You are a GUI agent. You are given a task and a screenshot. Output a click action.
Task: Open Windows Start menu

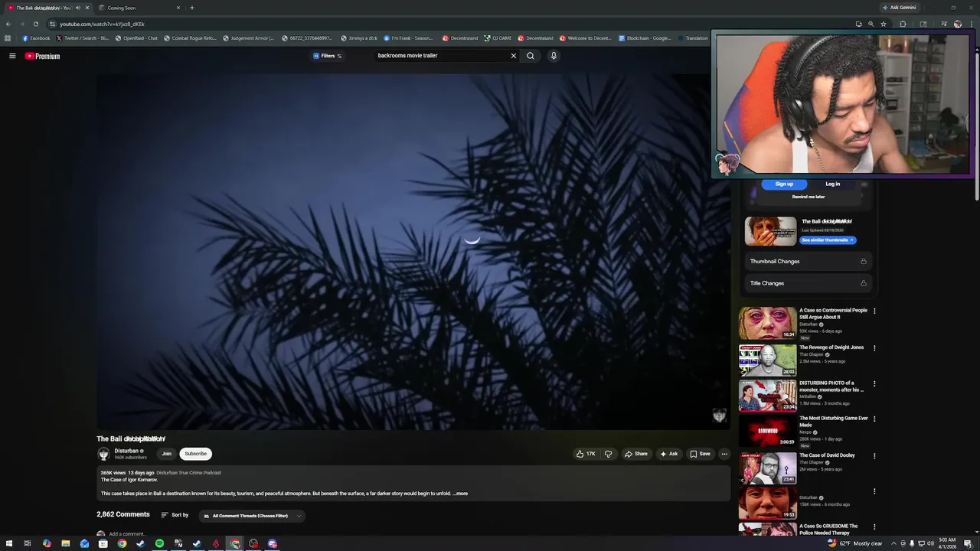8,543
